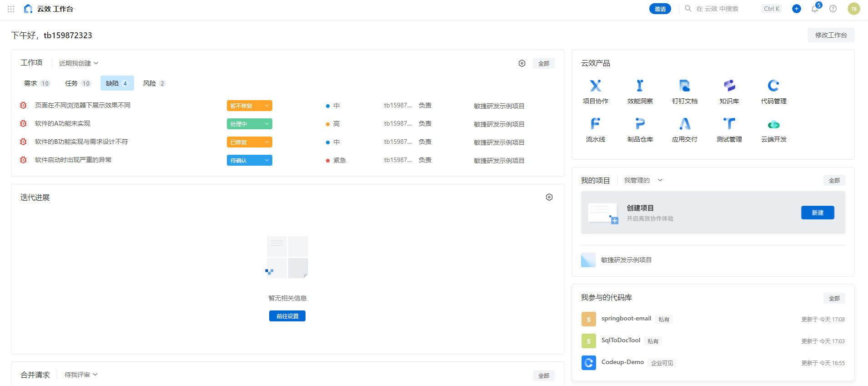
Task: Click 企业可见 tag on Codeup-Demo
Action: coord(662,363)
